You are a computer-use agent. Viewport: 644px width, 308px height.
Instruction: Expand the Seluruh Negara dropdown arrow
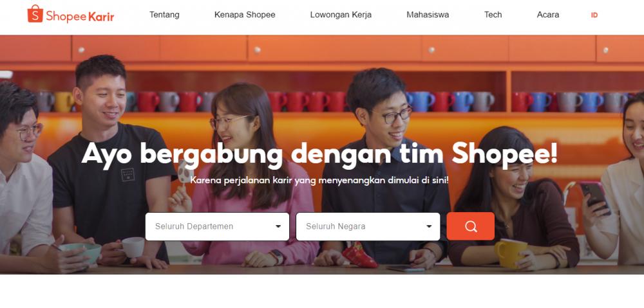point(429,226)
